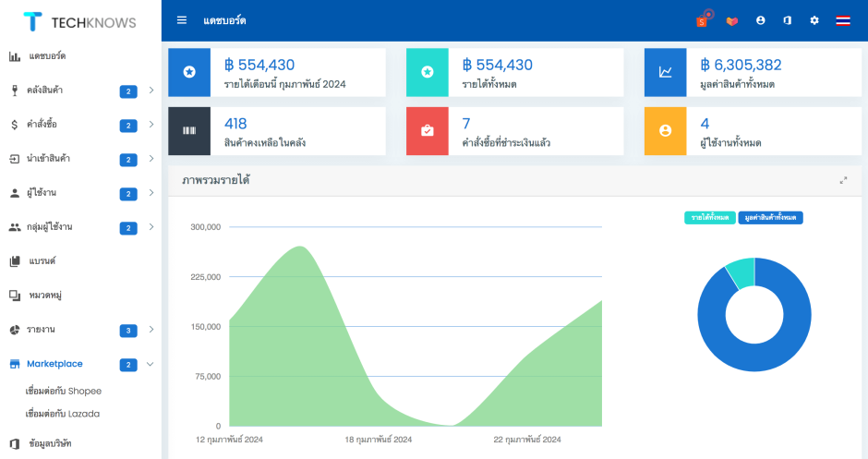
Task: Click the 4 total users value
Action: pyautogui.click(x=705, y=124)
